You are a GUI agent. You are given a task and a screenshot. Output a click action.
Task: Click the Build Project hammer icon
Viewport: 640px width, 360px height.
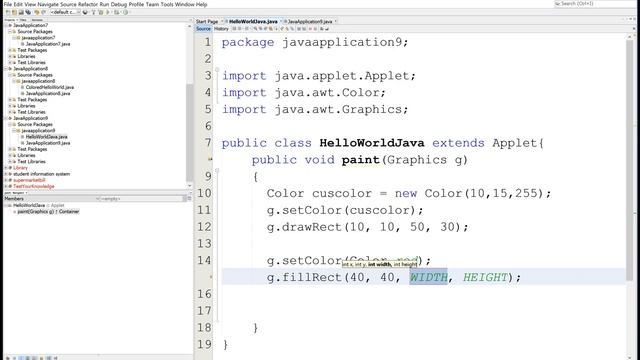pos(93,12)
